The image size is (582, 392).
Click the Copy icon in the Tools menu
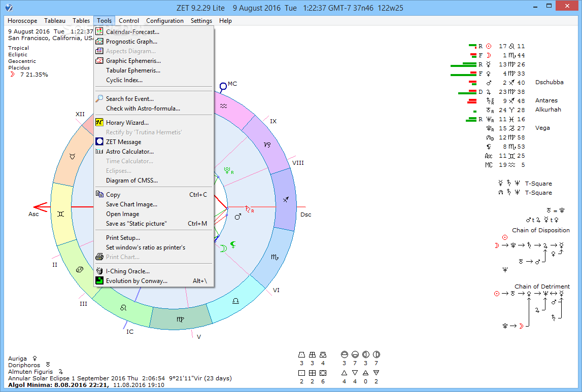click(x=99, y=194)
